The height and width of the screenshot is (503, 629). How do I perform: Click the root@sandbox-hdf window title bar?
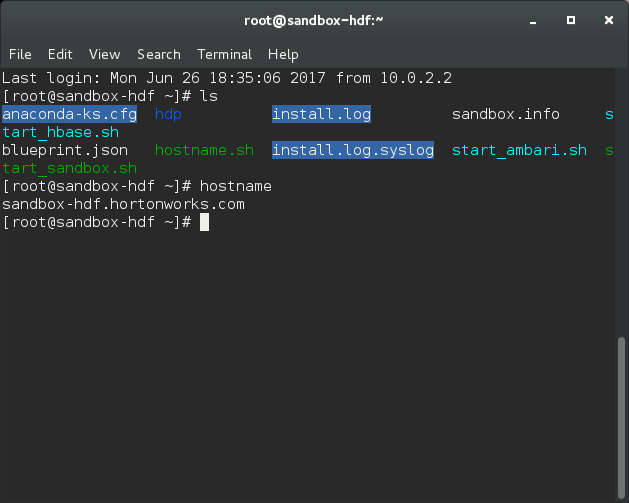click(x=314, y=20)
